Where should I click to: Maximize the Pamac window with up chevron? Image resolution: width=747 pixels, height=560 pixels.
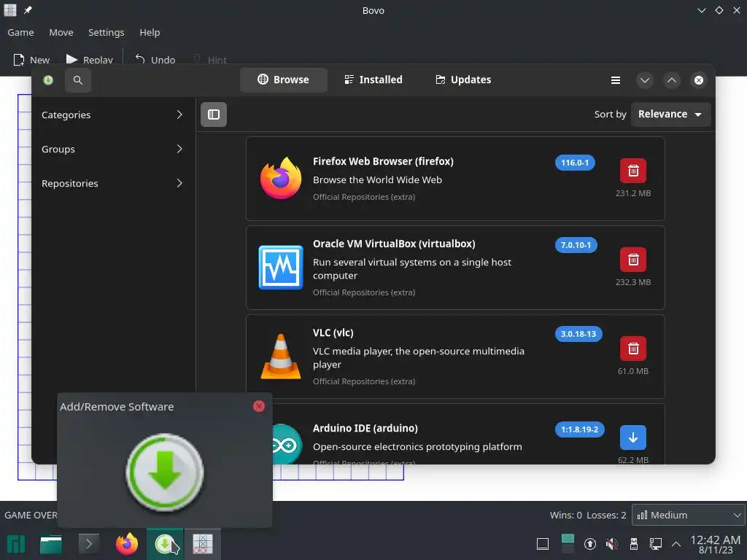(x=672, y=80)
